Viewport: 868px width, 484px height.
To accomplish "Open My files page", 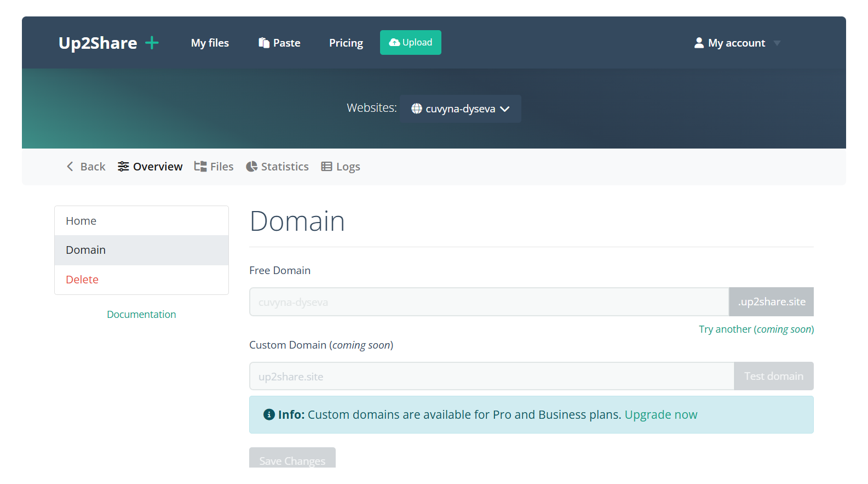I will [x=210, y=43].
